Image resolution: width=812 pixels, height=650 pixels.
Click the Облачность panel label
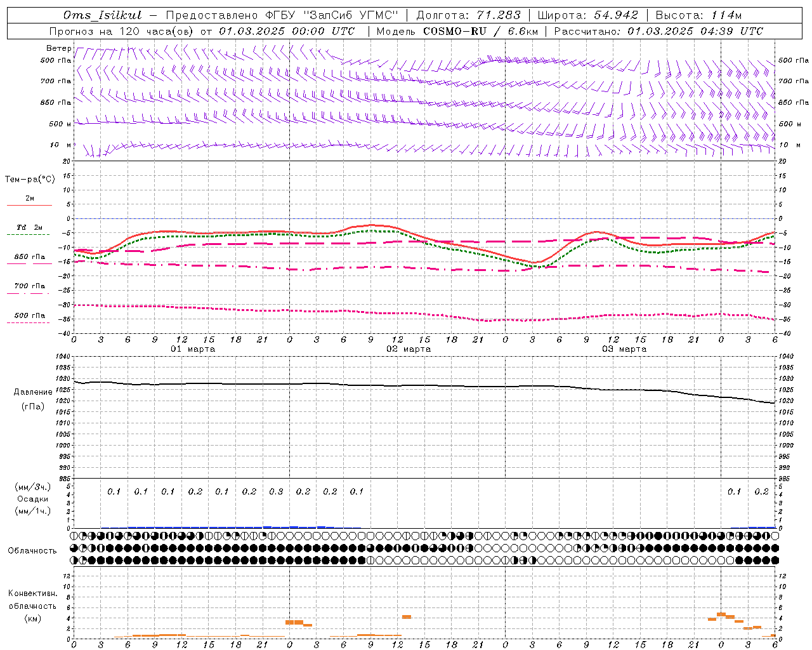32,550
